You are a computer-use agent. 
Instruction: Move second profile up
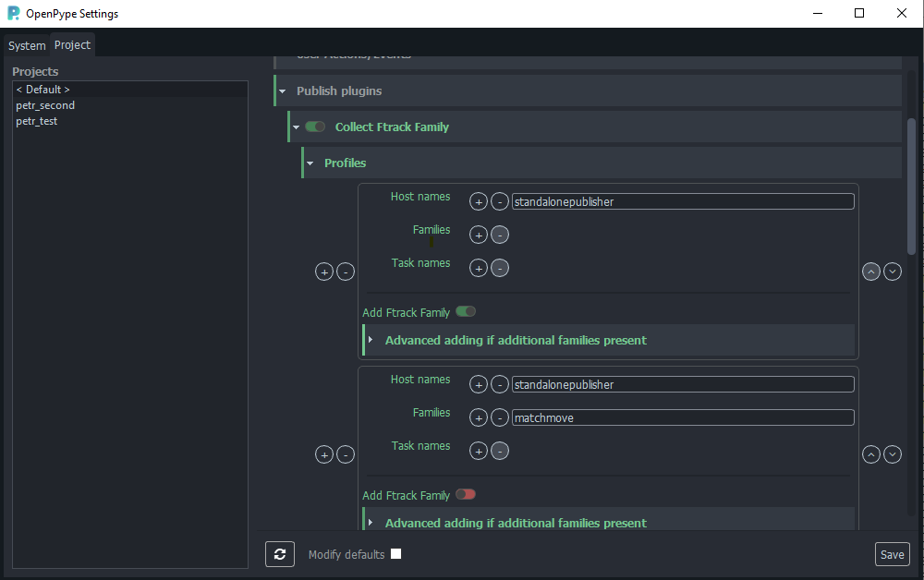[871, 454]
